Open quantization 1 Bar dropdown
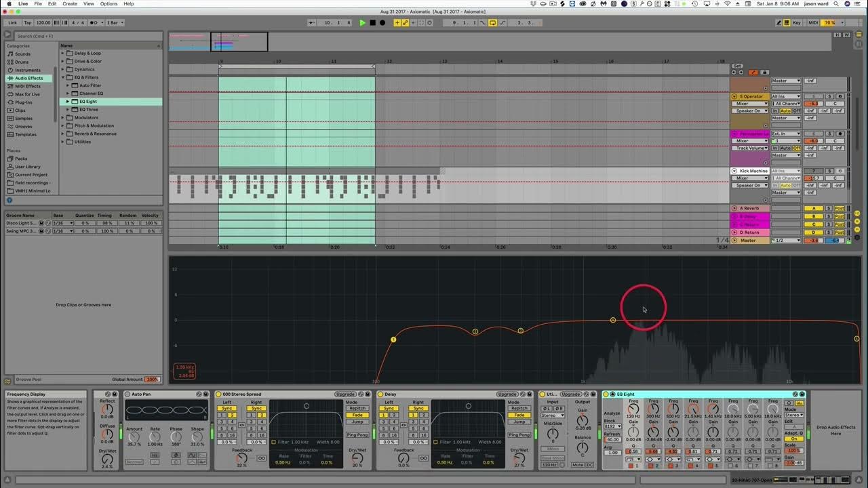Viewport: 868px width, 488px height. (x=115, y=22)
